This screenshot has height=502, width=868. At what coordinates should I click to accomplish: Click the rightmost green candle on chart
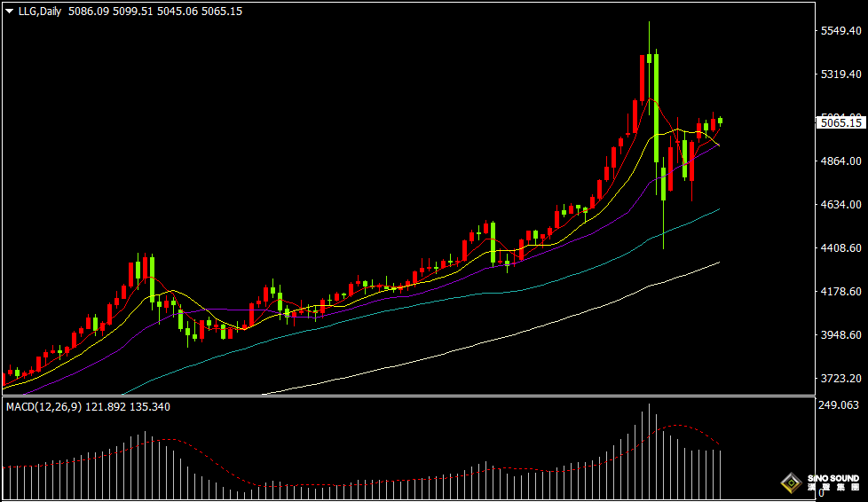(721, 121)
